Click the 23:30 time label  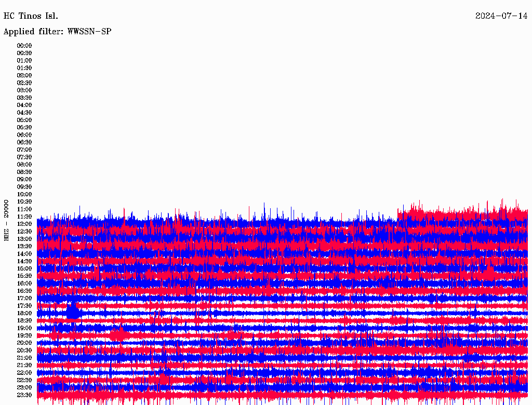pyautogui.click(x=24, y=395)
